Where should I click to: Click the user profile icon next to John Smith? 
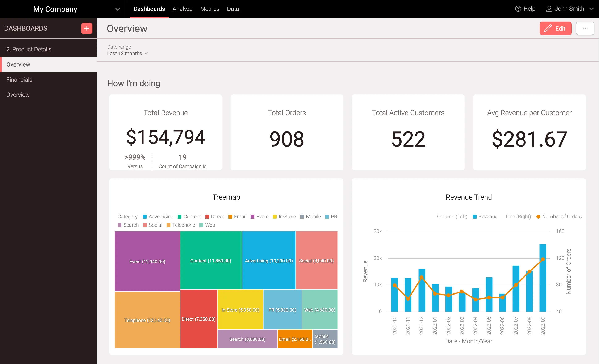[549, 9]
